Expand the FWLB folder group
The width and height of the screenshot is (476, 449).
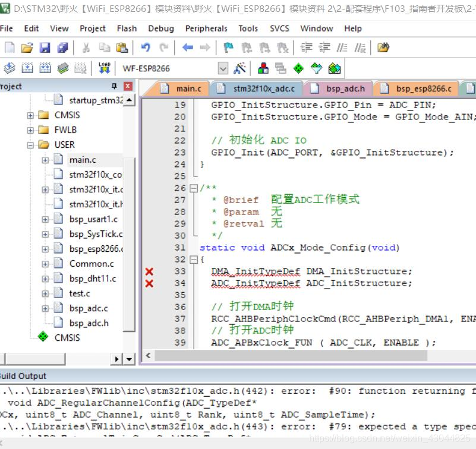coord(30,130)
